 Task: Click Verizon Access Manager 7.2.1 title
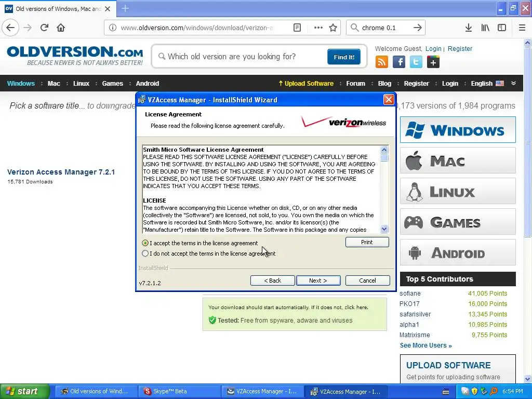click(61, 172)
